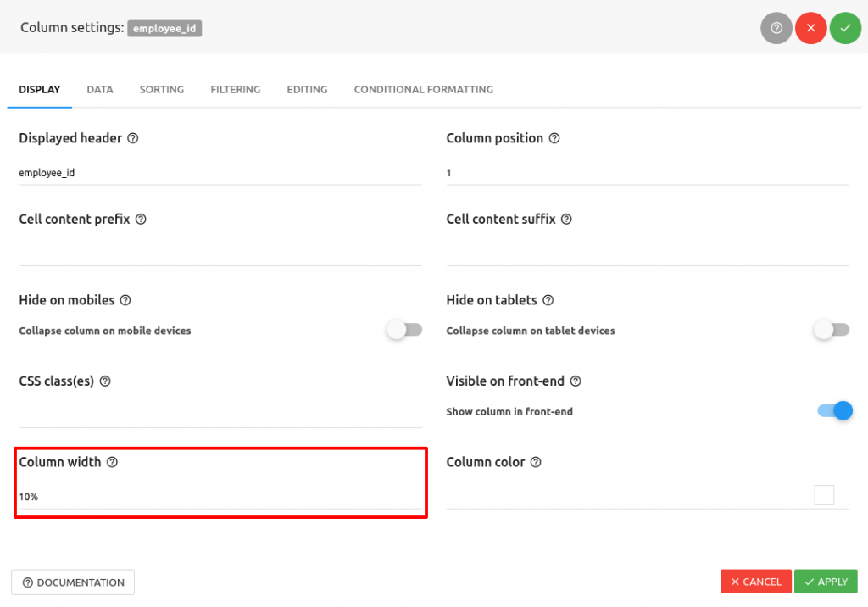
Task: Open help icon next to Displayed header
Action: [x=133, y=138]
